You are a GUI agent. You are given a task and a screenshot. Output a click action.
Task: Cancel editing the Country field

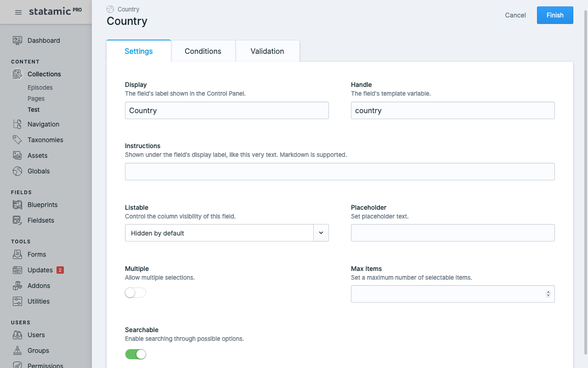coord(515,15)
